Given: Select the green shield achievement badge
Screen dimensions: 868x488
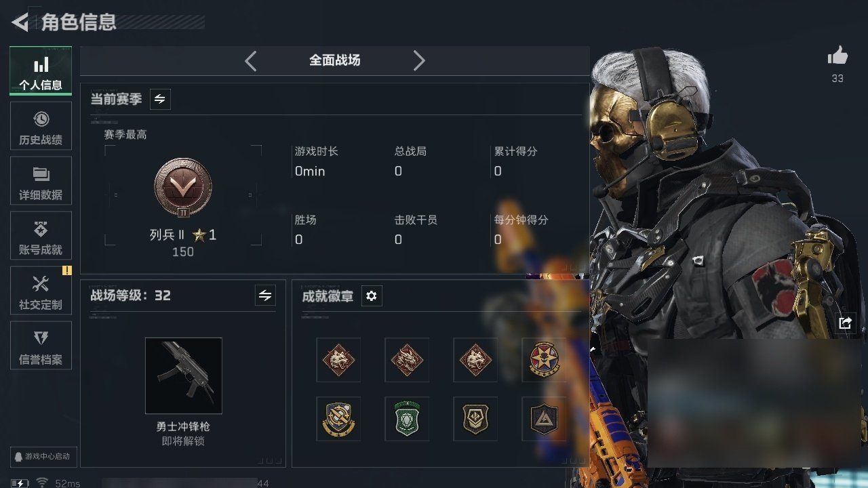Looking at the screenshot, I should pos(407,419).
